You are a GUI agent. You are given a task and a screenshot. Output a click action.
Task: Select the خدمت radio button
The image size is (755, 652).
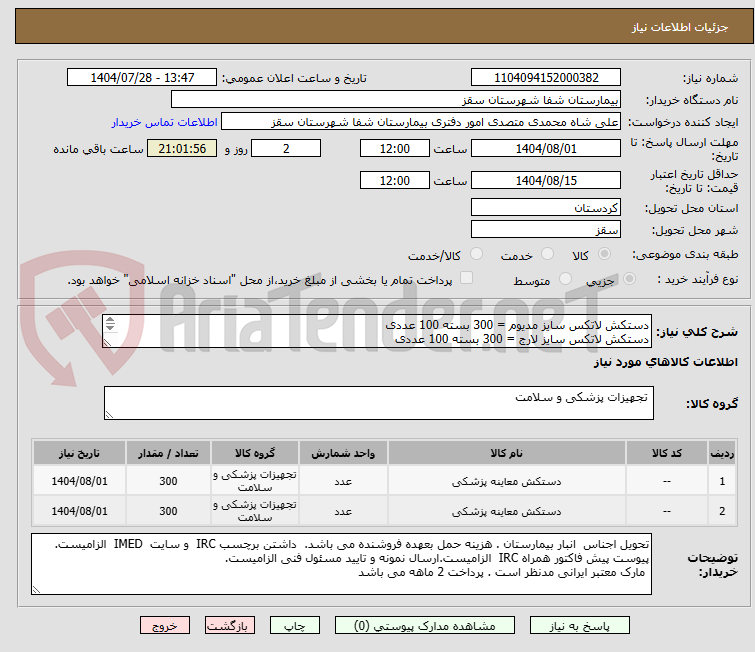point(547,254)
